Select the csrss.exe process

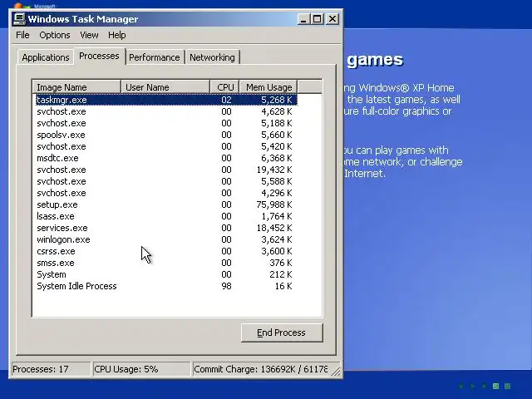[x=166, y=251]
